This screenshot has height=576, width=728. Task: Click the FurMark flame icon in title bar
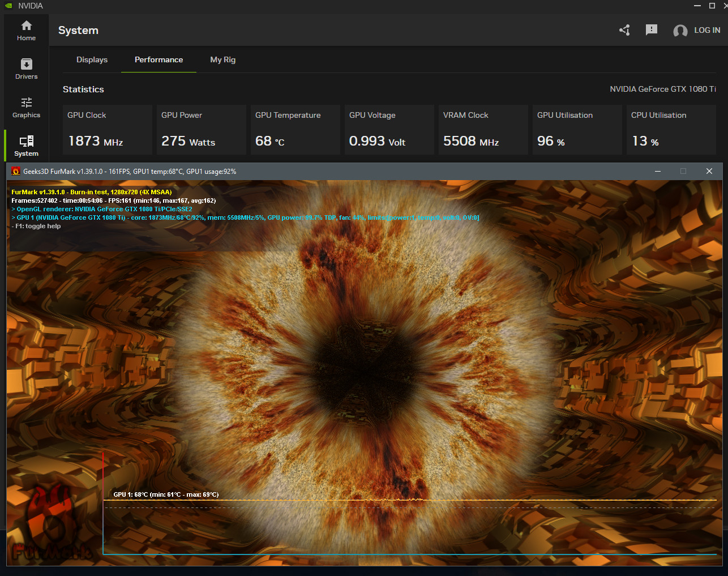click(16, 171)
